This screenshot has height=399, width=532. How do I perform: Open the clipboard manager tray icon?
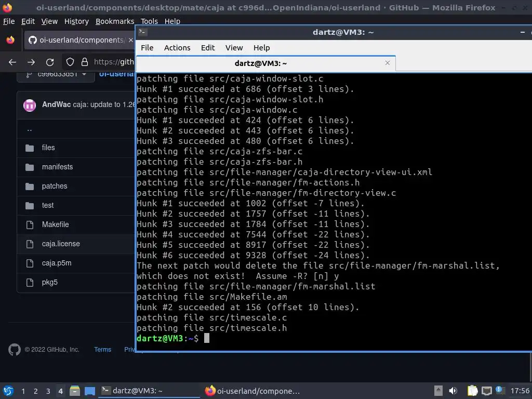472,391
